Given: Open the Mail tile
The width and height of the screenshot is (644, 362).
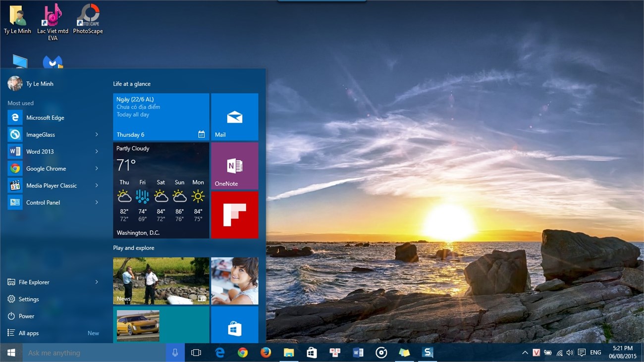Looking at the screenshot, I should click(235, 117).
